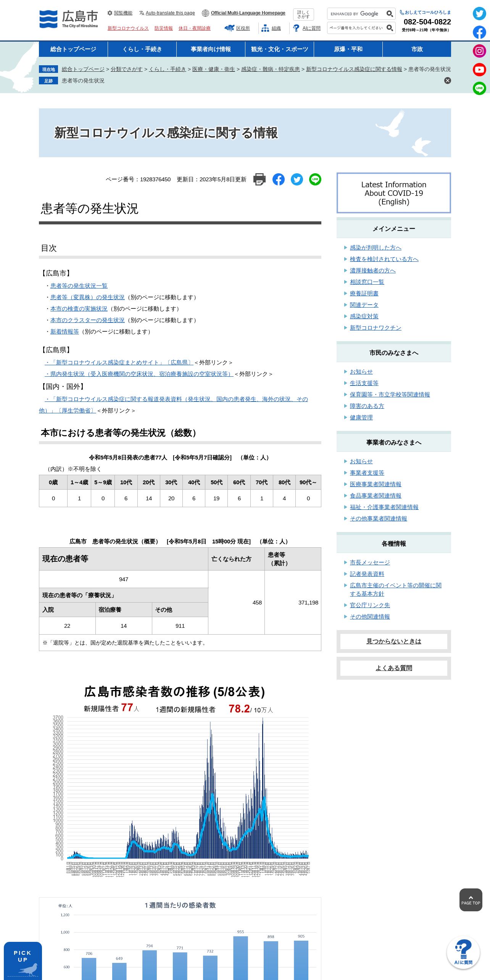Open the 組織 organization chart link
This screenshot has height=980, width=490.
click(x=271, y=28)
